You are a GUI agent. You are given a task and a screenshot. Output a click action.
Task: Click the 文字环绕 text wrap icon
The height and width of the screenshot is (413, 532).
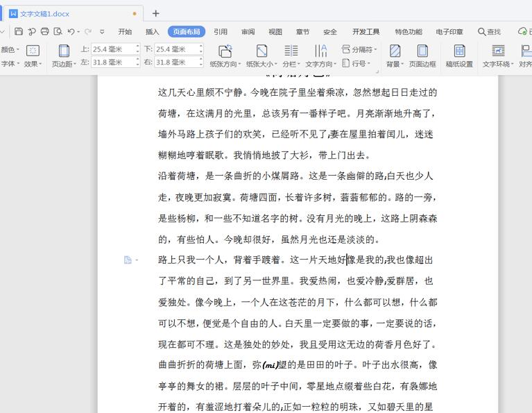point(498,51)
